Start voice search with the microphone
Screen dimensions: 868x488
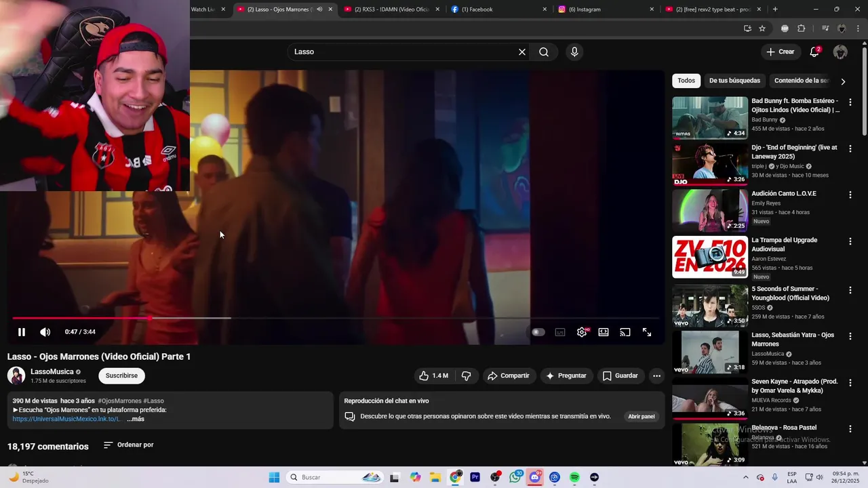click(574, 52)
